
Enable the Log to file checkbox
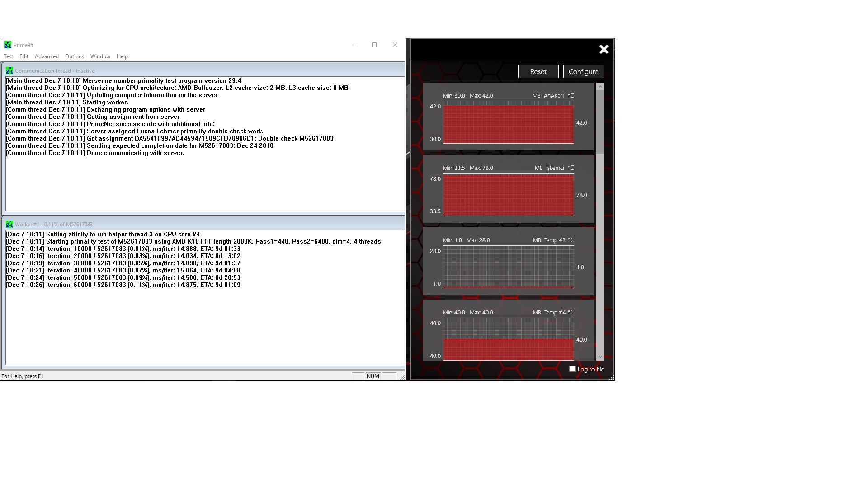(x=572, y=369)
